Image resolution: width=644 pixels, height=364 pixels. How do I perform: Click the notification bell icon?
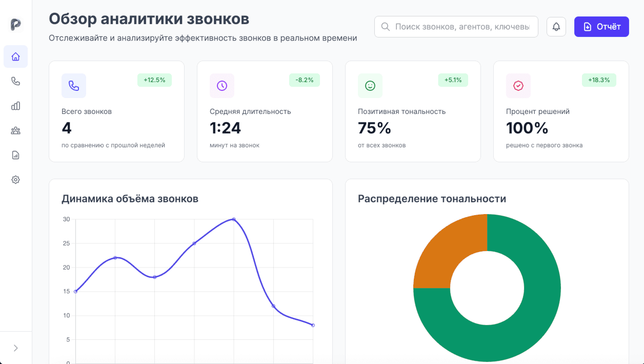pyautogui.click(x=556, y=26)
